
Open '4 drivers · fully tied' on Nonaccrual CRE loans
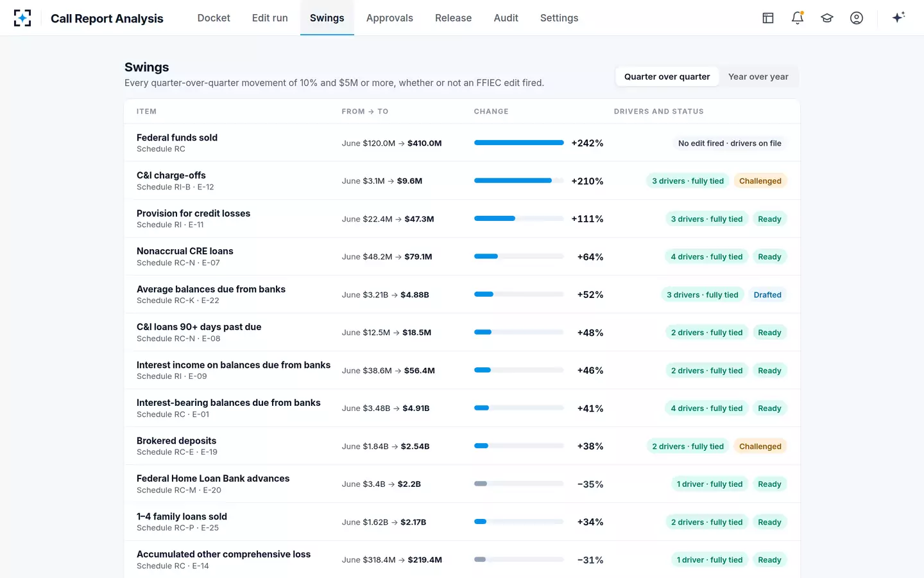pyautogui.click(x=706, y=257)
